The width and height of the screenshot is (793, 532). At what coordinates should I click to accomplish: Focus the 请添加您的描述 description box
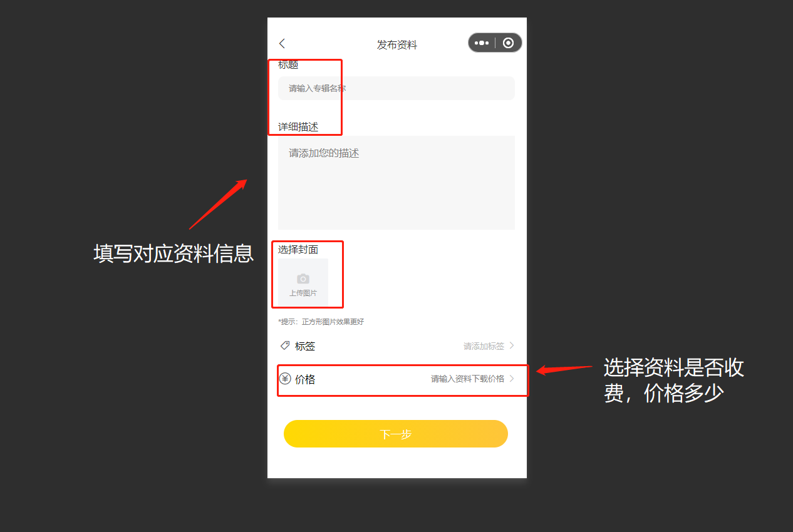397,183
